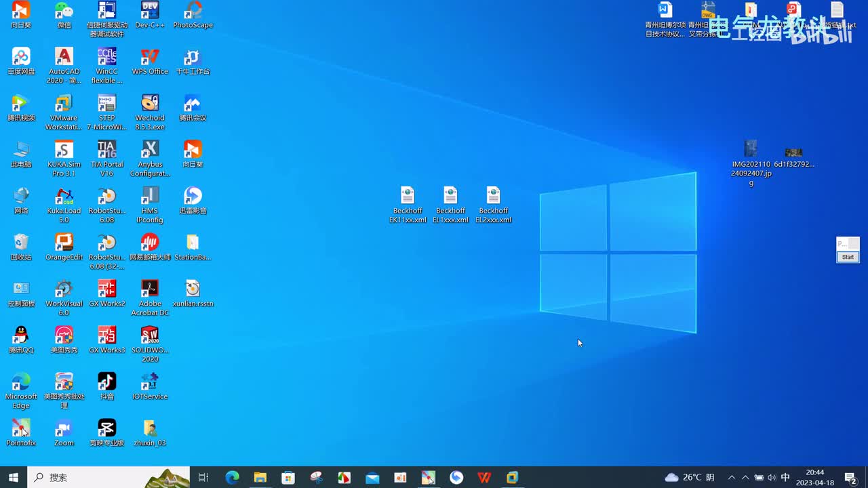Select the Zoom desktop shortcut
The height and width of the screenshot is (488, 868).
click(x=64, y=433)
